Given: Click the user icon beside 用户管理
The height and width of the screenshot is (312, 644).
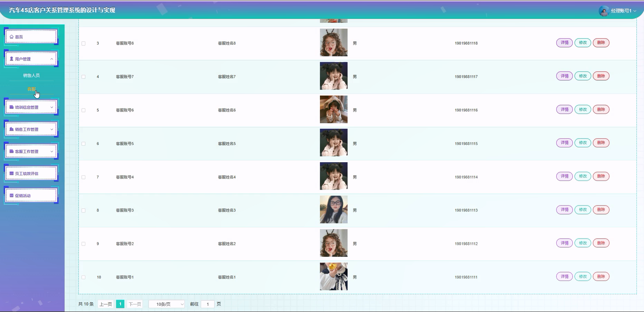Looking at the screenshot, I should click(x=11, y=59).
